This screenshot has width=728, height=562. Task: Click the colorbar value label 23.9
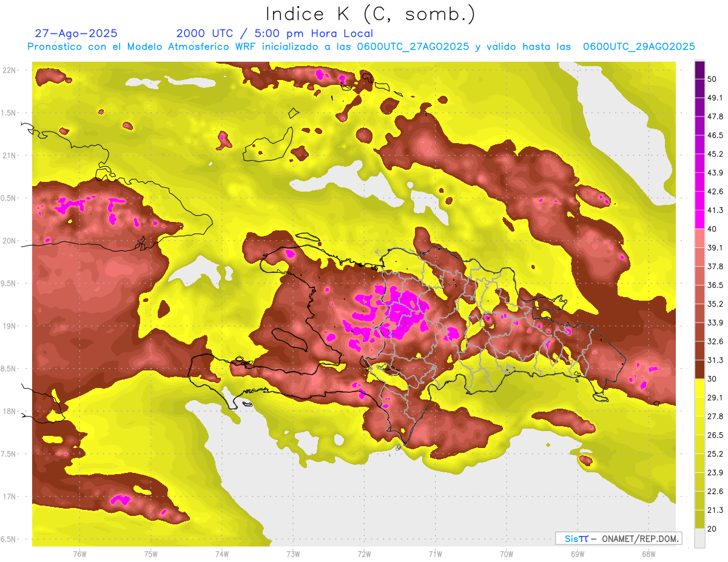[x=715, y=472]
